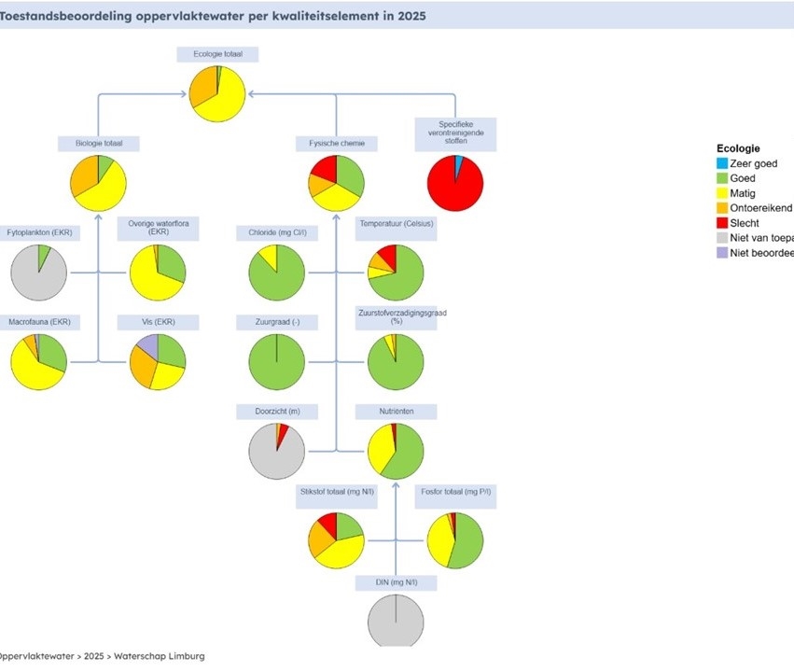The image size is (794, 672).
Task: Click the blue Zeer goed legend swatch
Action: pyautogui.click(x=722, y=163)
